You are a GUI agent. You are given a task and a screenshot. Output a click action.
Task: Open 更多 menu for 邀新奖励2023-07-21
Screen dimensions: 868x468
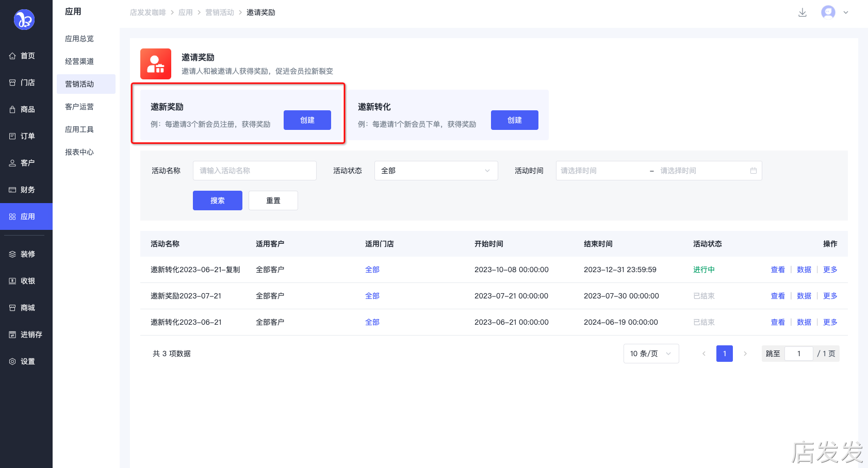[830, 296]
